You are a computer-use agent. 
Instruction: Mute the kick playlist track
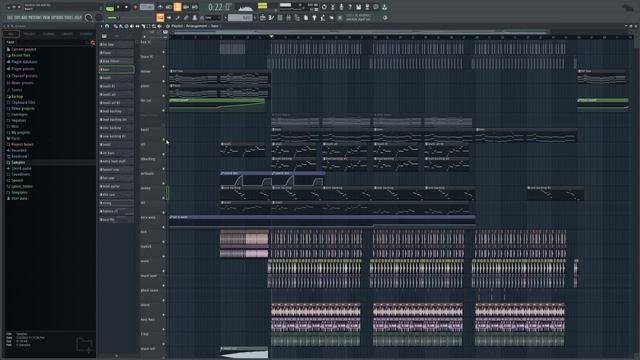(x=164, y=242)
